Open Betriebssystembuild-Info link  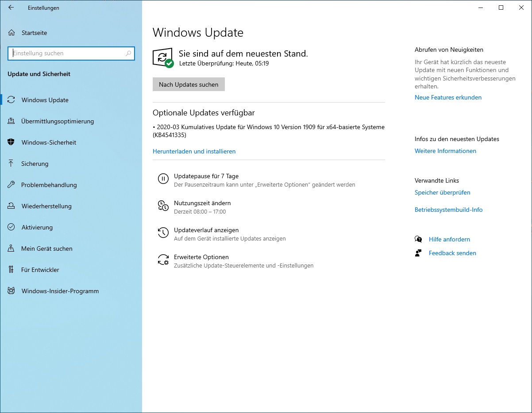click(x=448, y=210)
